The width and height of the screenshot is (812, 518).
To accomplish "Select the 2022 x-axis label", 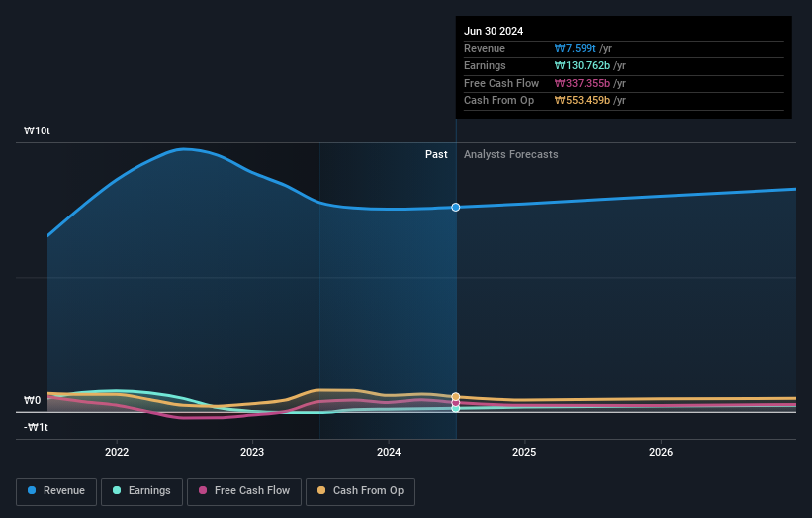I will pyautogui.click(x=117, y=452).
